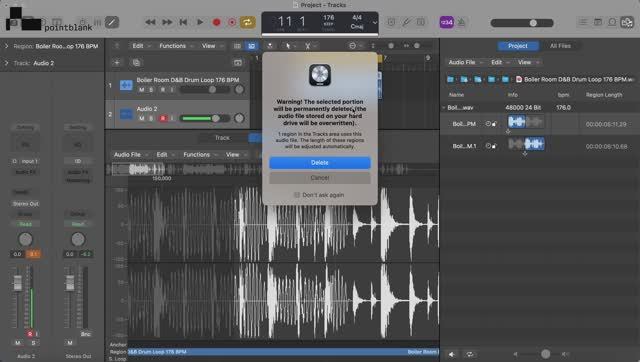The image size is (640, 362).
Task: Click the Boiler Room Drum Loop track icon
Action: (126, 85)
